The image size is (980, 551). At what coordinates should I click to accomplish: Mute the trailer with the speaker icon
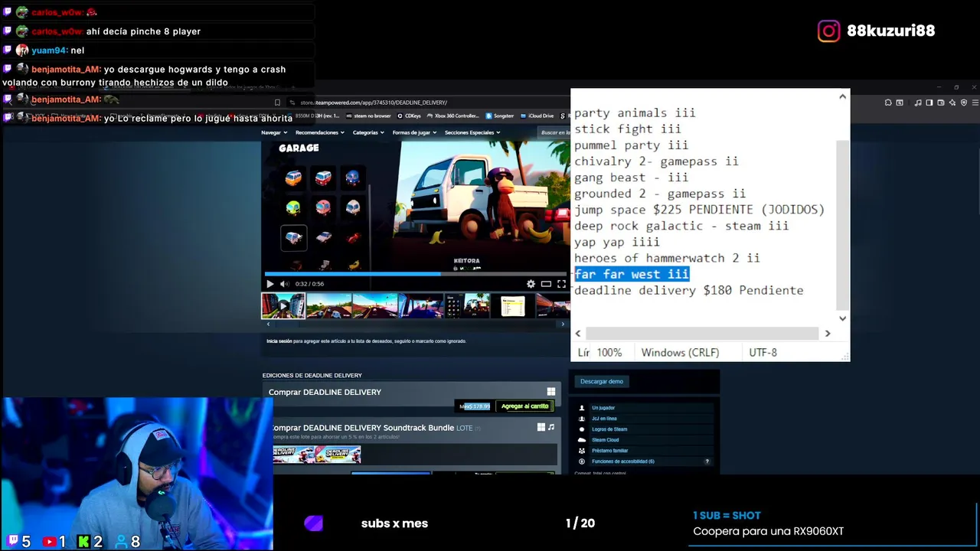(x=285, y=284)
